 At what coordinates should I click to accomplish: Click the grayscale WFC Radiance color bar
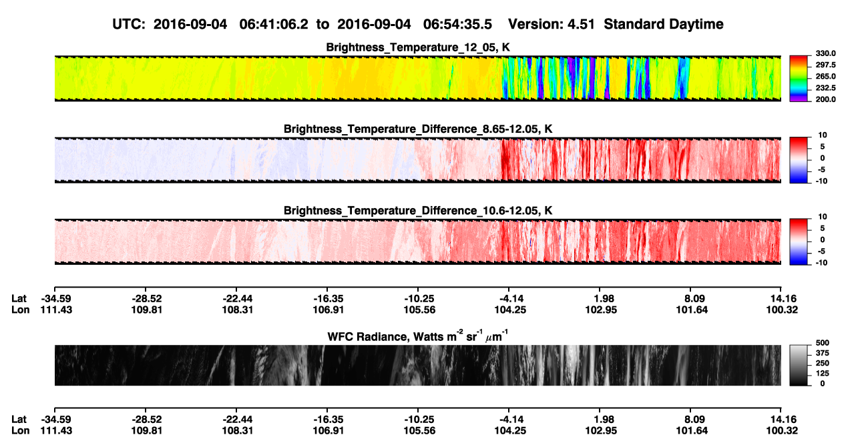pyautogui.click(x=799, y=365)
